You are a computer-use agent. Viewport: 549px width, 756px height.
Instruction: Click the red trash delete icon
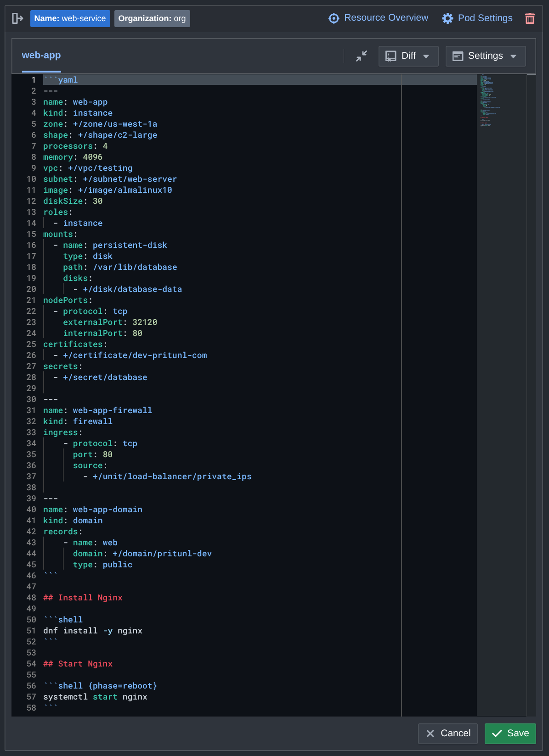point(530,18)
